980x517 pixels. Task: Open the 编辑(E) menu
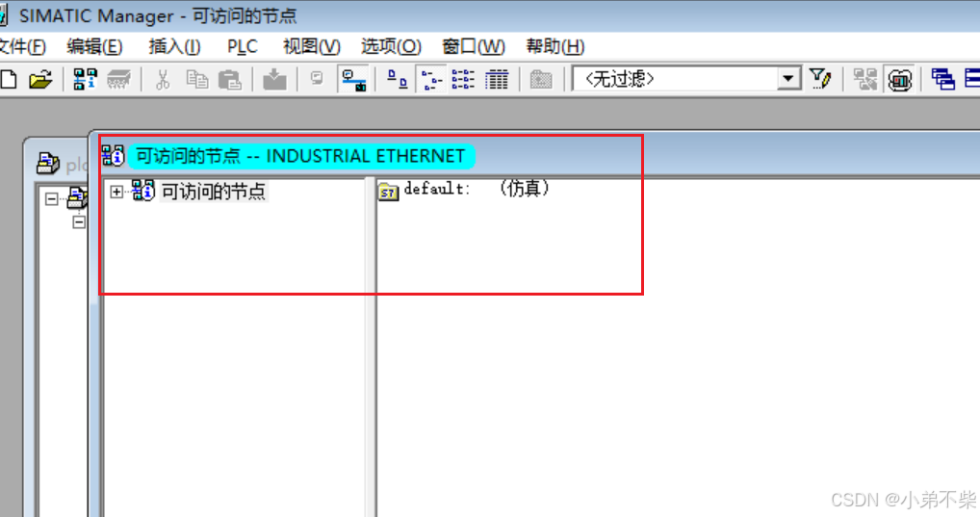95,46
